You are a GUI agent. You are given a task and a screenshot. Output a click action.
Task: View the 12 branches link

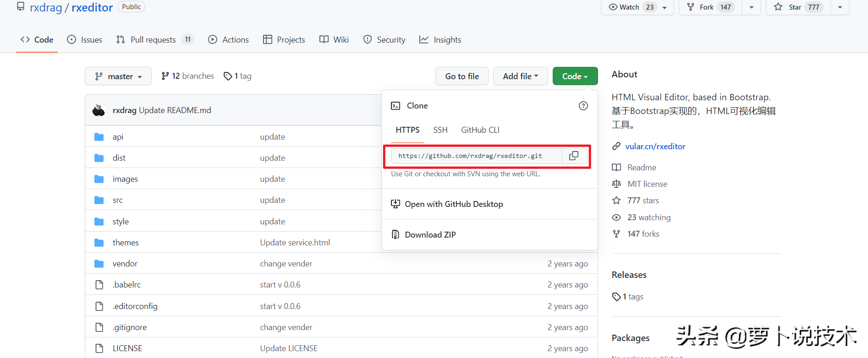(x=188, y=76)
